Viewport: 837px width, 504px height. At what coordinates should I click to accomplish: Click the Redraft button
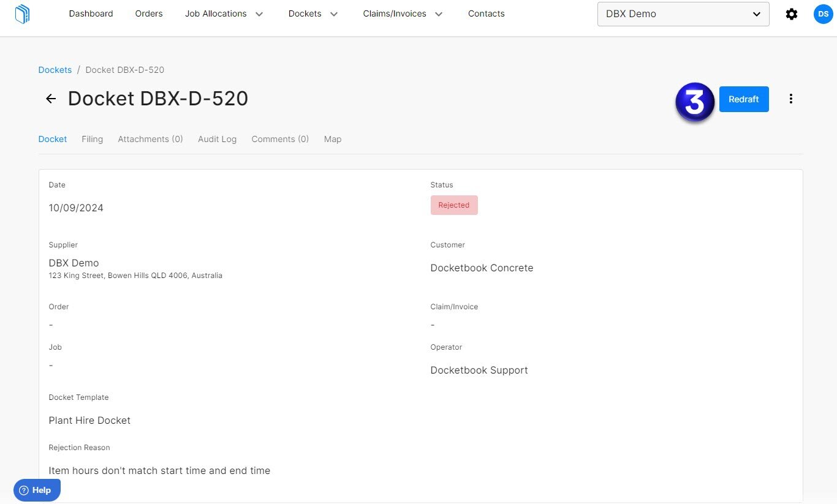tap(743, 99)
